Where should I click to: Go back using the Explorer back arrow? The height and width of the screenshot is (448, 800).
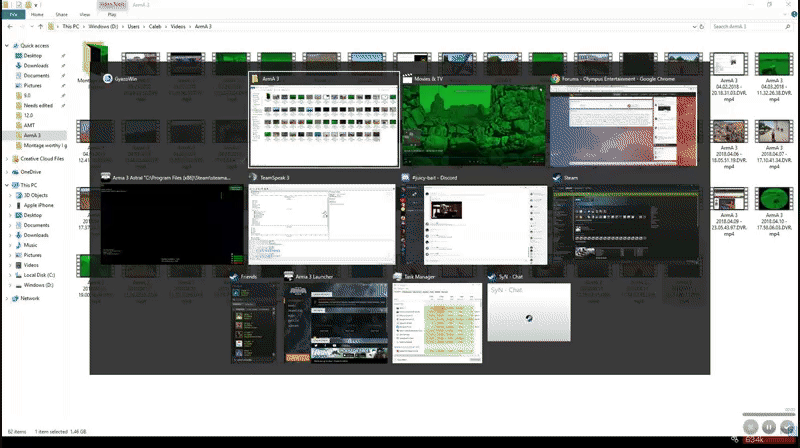click(10, 27)
